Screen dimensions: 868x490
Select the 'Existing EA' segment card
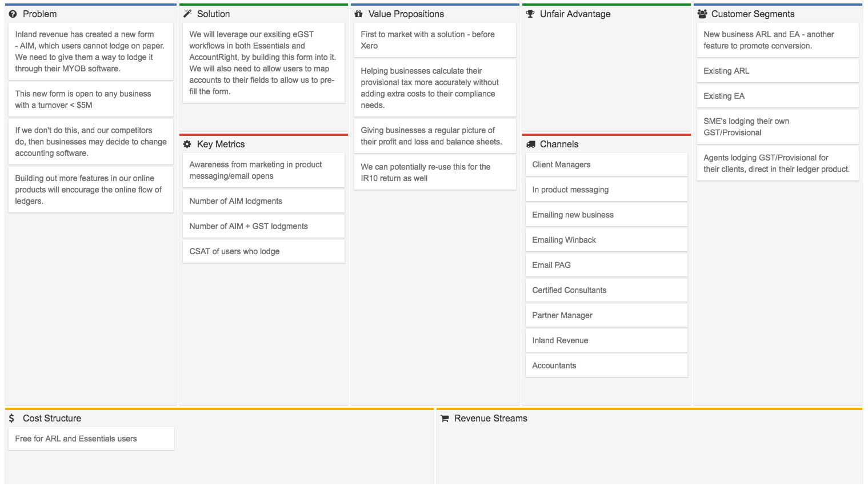[778, 96]
